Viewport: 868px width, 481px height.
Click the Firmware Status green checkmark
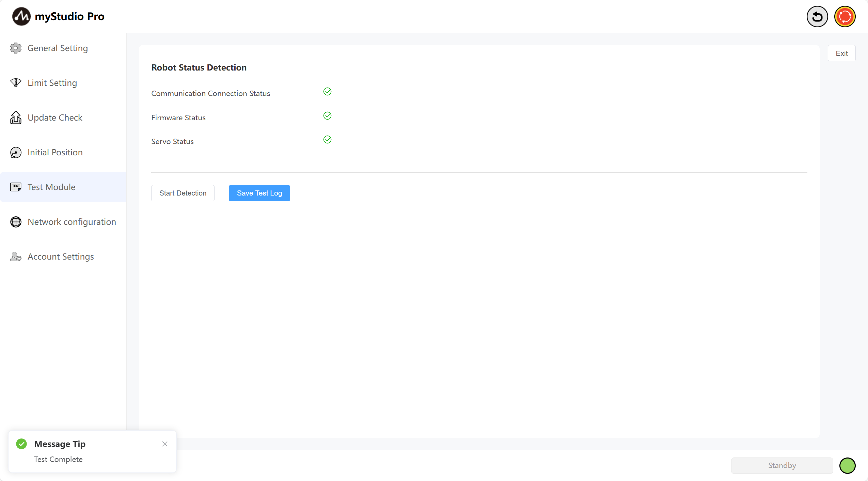[x=327, y=116]
